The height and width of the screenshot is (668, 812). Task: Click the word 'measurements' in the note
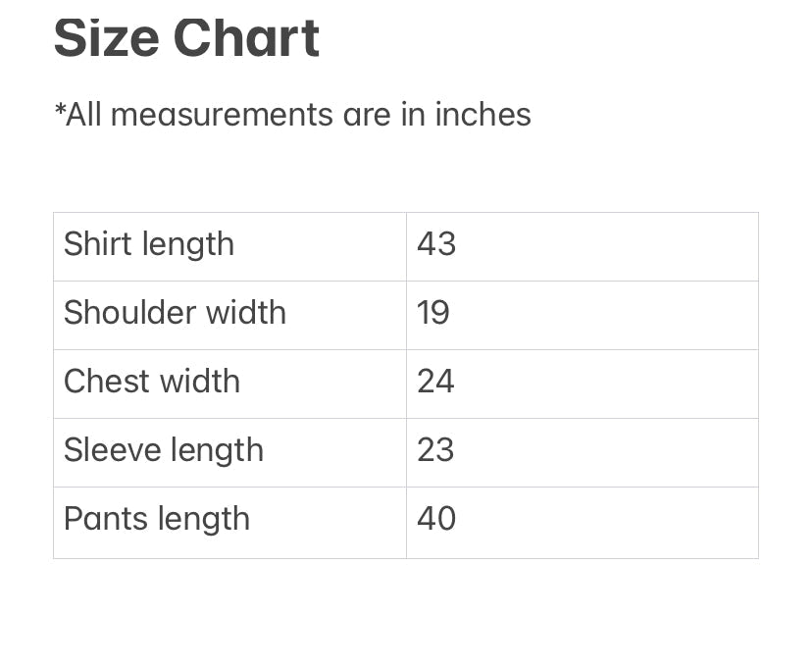click(x=223, y=115)
